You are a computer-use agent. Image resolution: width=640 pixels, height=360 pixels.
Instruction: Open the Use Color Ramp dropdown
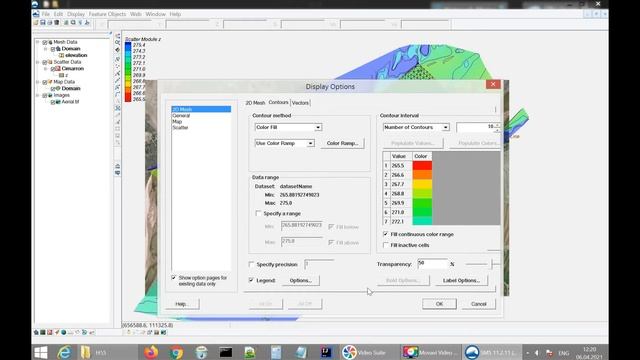point(310,143)
